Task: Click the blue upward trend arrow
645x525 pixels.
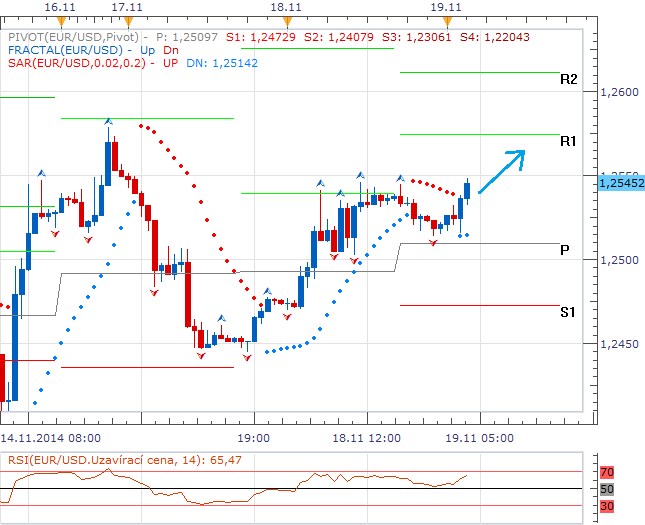Action: (501, 170)
